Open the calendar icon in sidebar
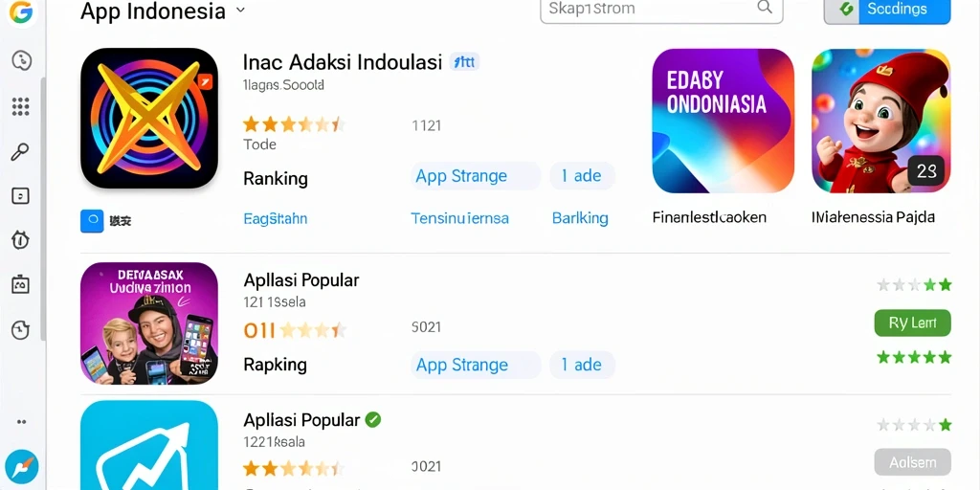 (21, 284)
